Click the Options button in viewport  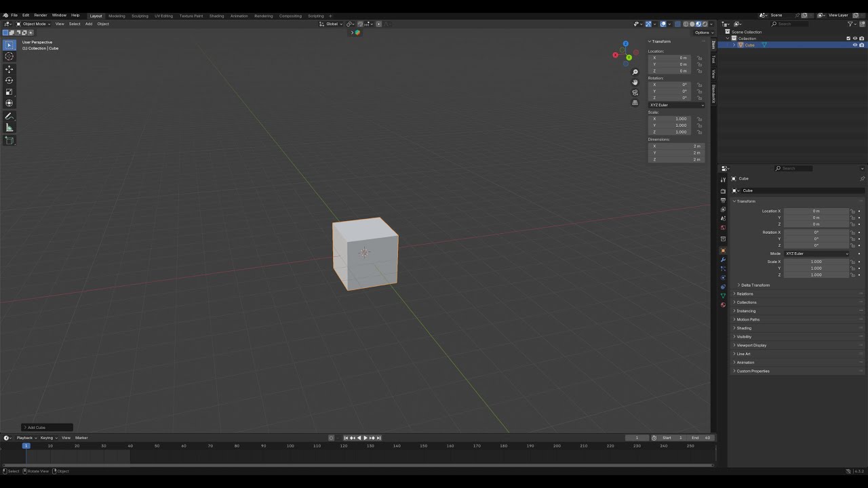coord(703,33)
